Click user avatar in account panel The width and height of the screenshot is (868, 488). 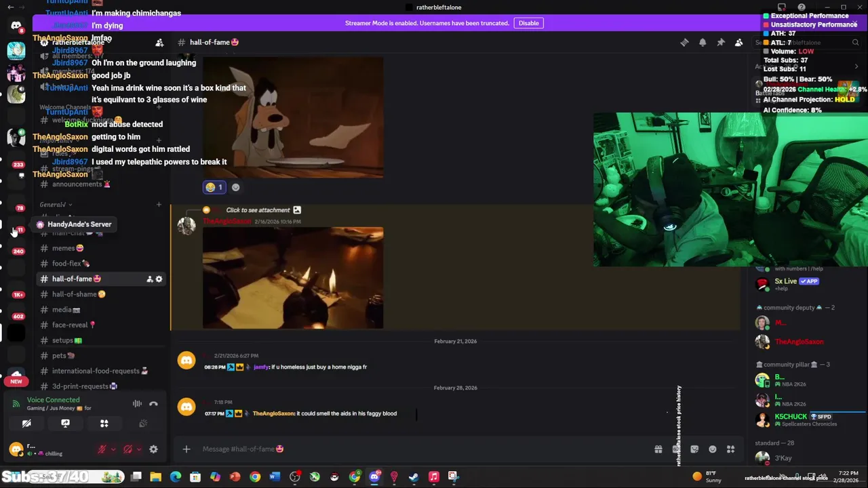pyautogui.click(x=16, y=449)
